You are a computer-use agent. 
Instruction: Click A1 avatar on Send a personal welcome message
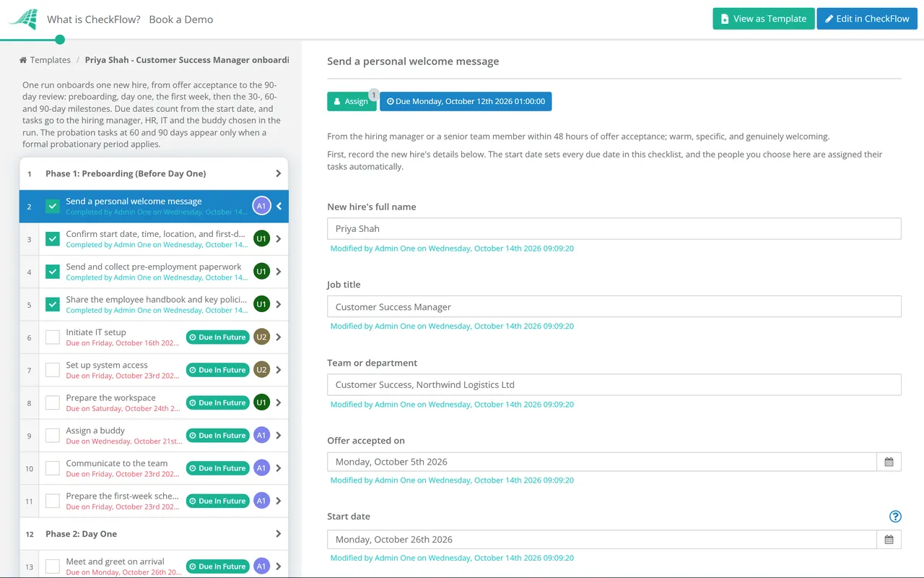(x=261, y=206)
